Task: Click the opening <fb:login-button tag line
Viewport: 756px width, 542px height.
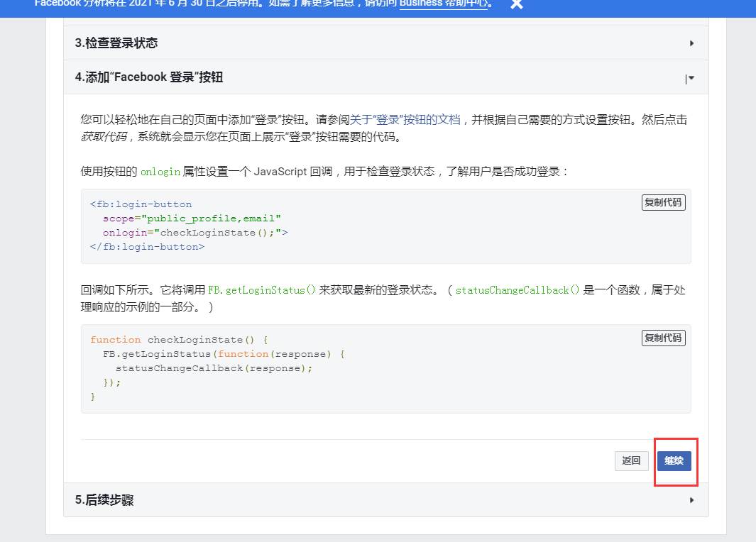Action: click(x=141, y=204)
